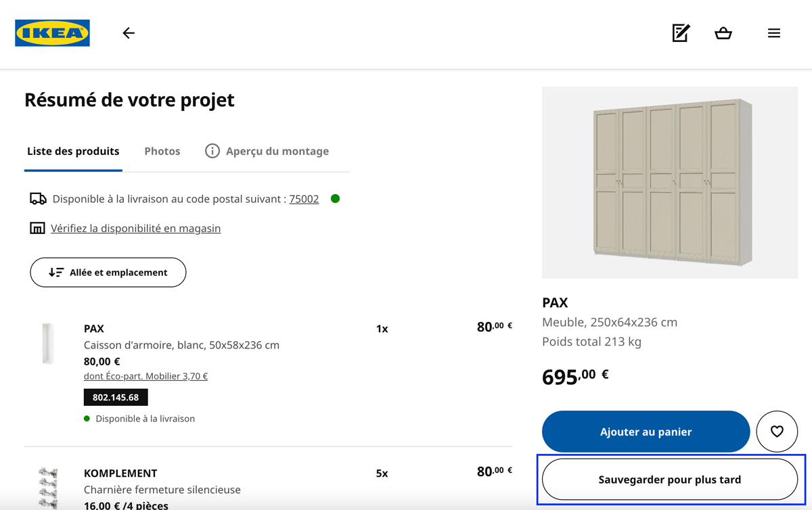The width and height of the screenshot is (812, 510).
Task: Change postal code 75002
Action: [x=304, y=199]
